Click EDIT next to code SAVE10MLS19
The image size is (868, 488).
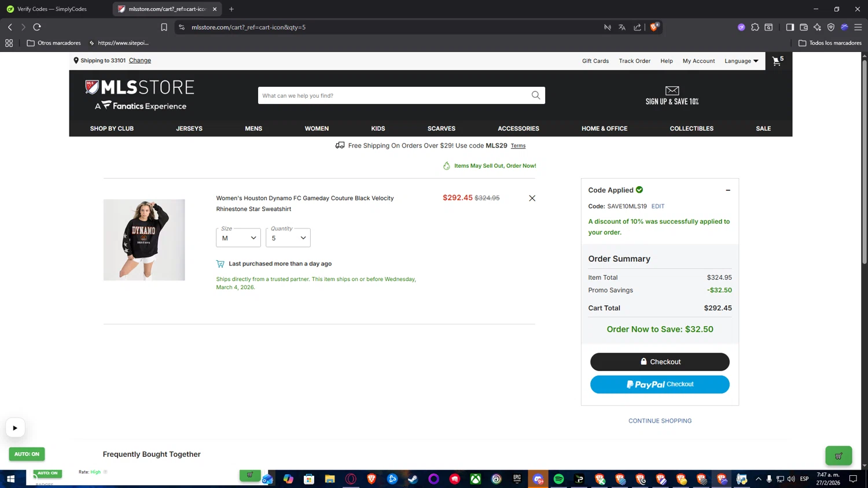click(658, 206)
